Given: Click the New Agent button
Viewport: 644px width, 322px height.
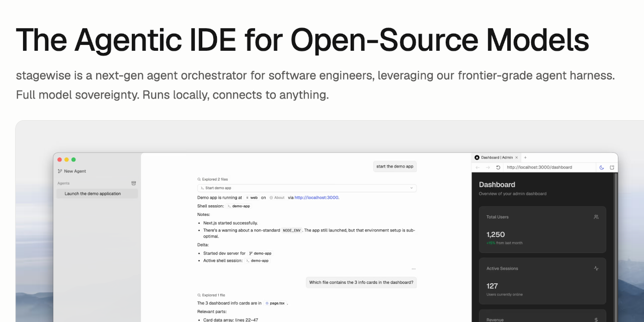Looking at the screenshot, I should [x=72, y=171].
